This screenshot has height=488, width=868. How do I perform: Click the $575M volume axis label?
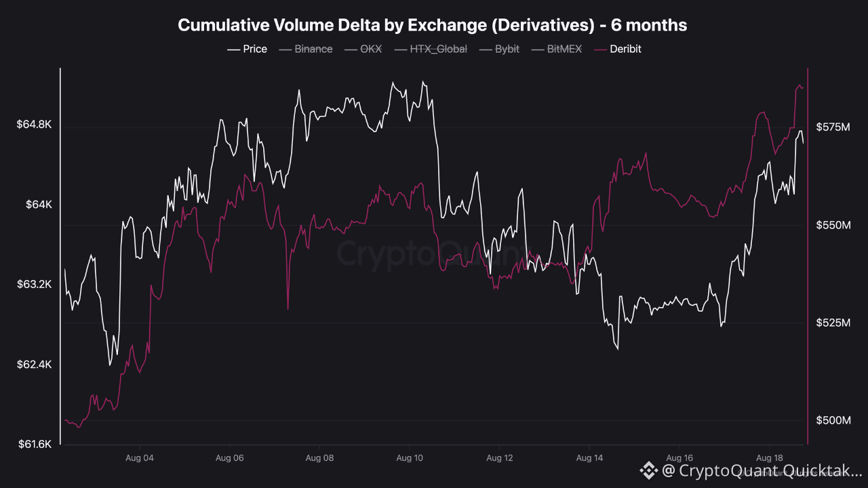[833, 127]
